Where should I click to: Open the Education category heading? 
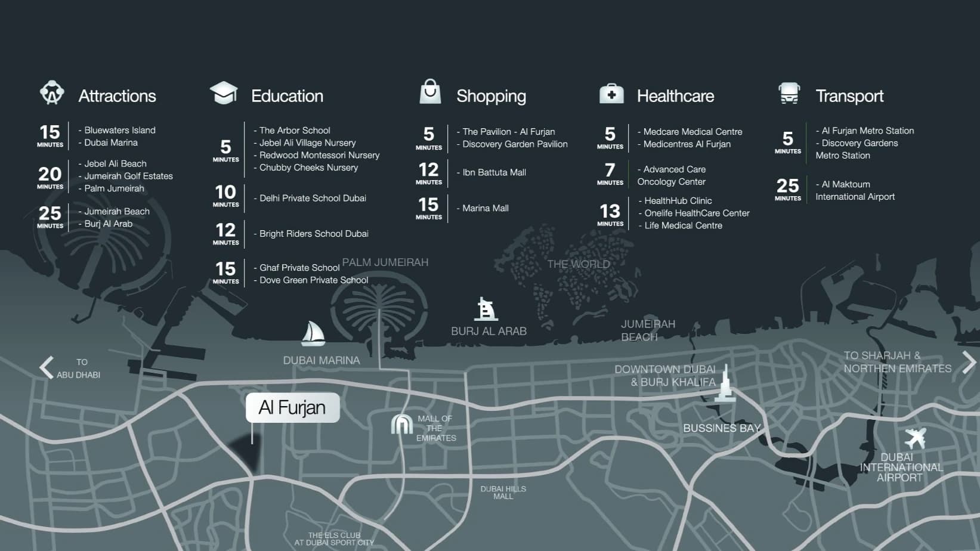[x=287, y=96]
